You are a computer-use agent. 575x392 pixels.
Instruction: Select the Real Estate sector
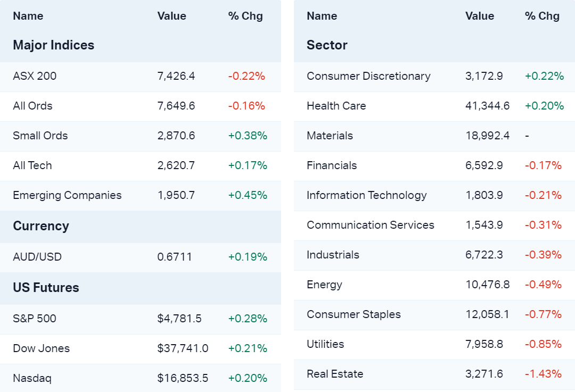pos(335,374)
